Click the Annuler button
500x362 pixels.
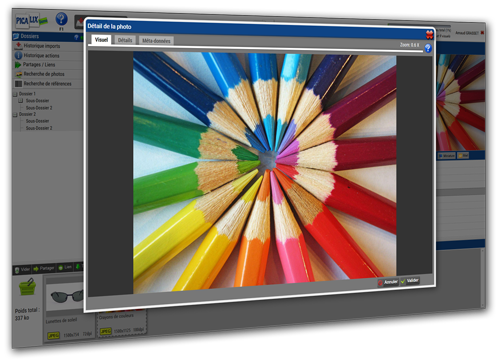(x=388, y=282)
